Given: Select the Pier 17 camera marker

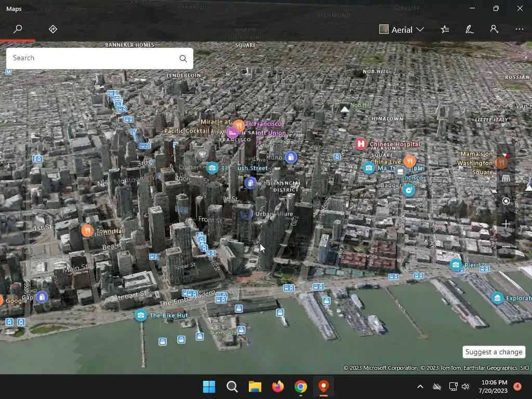Looking at the screenshot, I should (456, 264).
